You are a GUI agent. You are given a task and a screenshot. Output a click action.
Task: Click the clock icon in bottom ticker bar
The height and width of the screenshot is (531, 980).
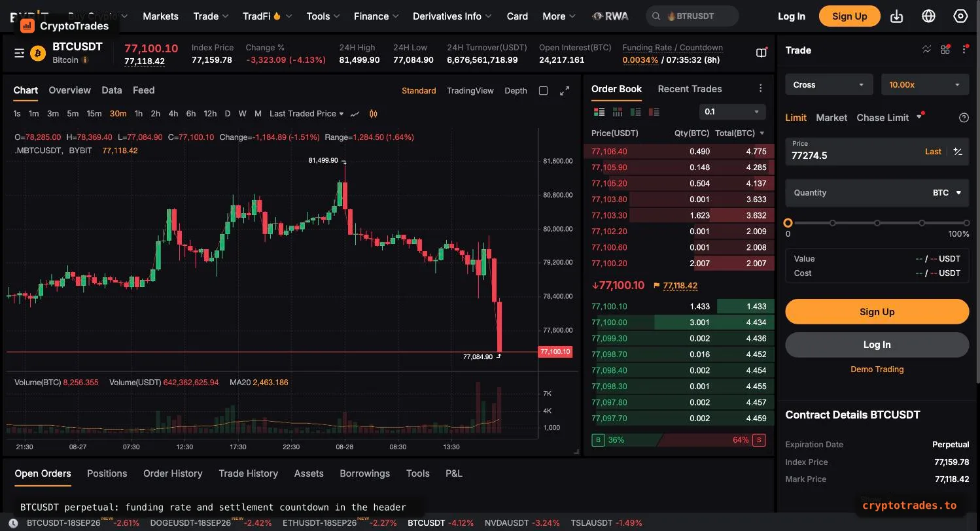(x=12, y=523)
